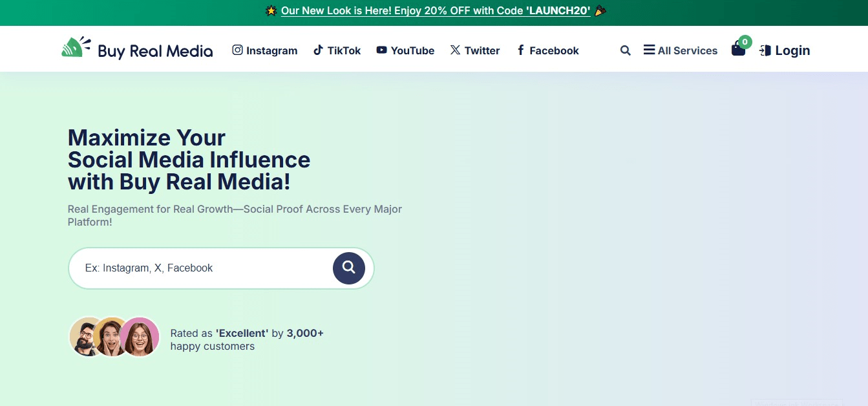This screenshot has height=406, width=868.
Task: Submit search with round magnifier button
Action: [349, 268]
